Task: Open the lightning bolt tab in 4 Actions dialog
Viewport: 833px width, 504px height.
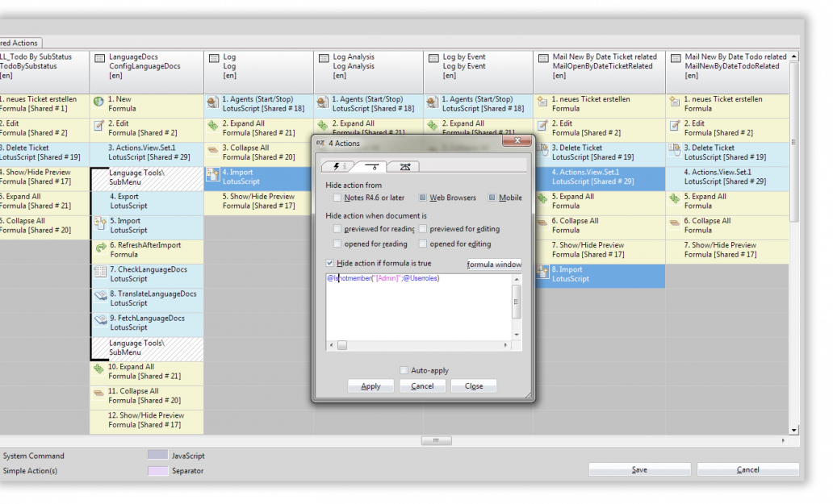Action: click(338, 167)
